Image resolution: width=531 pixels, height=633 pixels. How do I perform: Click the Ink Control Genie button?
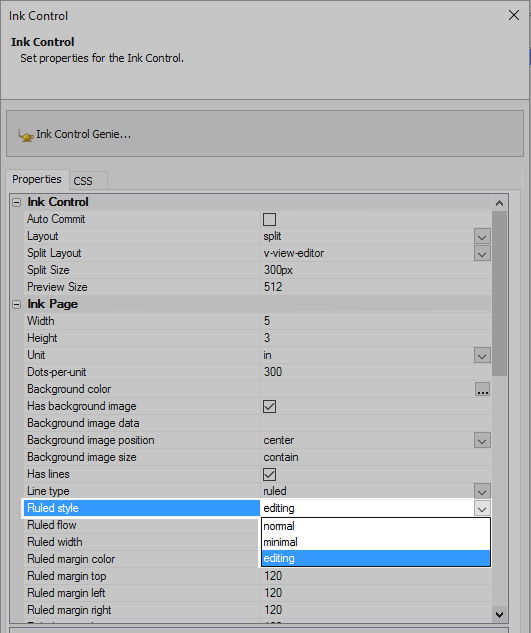point(265,134)
